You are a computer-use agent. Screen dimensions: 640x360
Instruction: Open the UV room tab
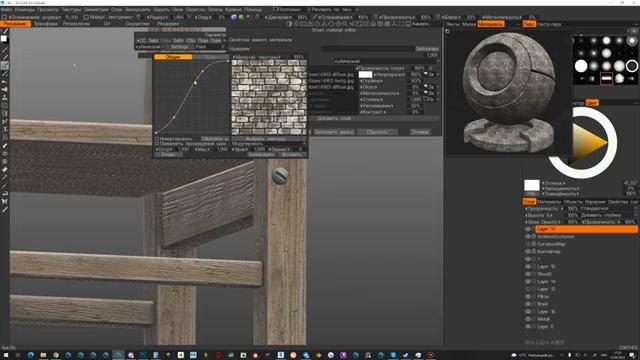(x=107, y=24)
